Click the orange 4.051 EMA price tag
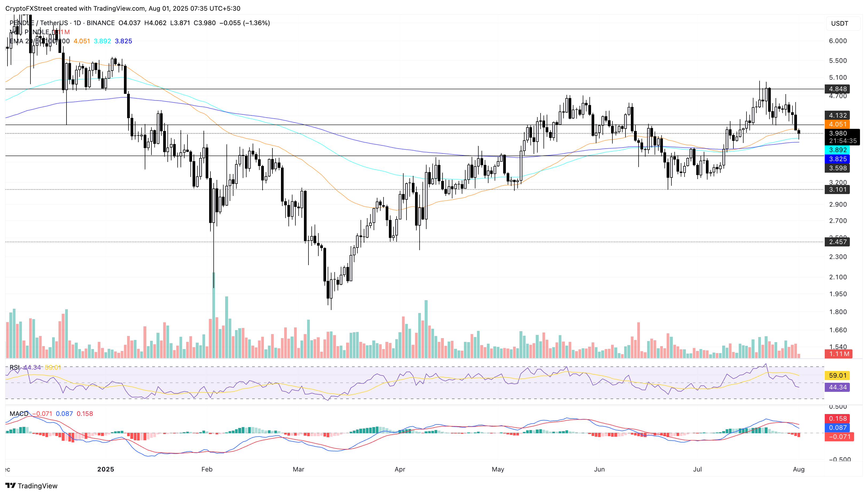868x495 pixels. (837, 125)
